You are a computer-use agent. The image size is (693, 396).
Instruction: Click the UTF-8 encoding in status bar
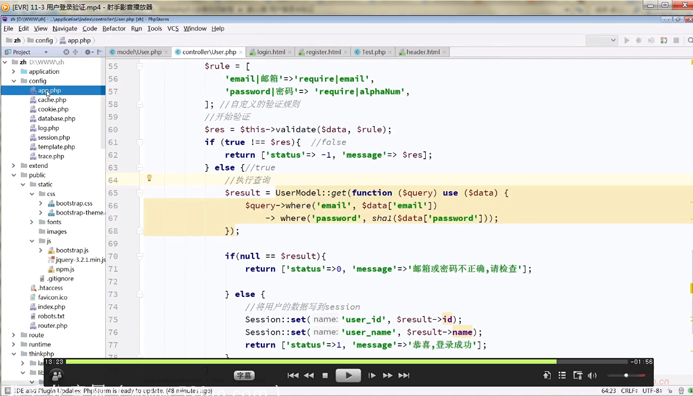(x=651, y=391)
